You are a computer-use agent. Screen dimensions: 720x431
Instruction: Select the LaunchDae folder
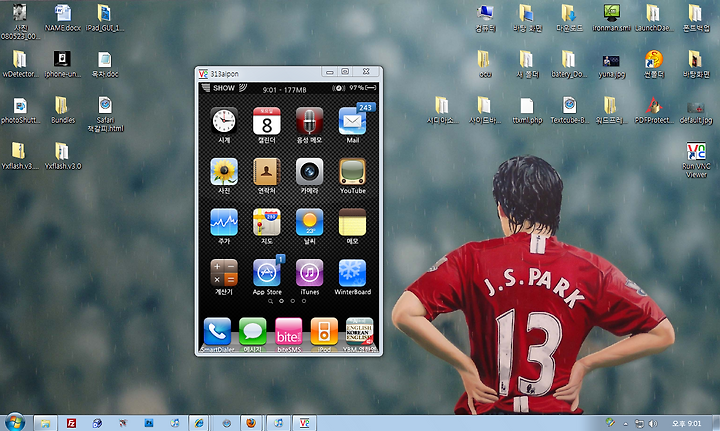654,18
